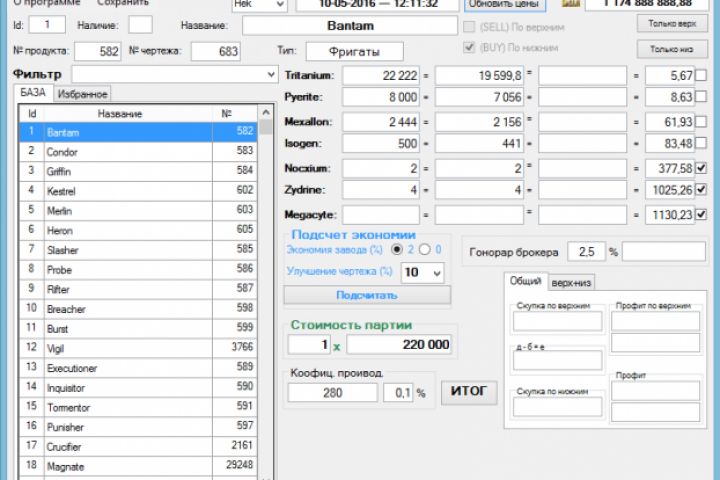Viewport: 720px width, 480px height.
Task: Select the Rifter row in the list
Action: pyautogui.click(x=138, y=289)
